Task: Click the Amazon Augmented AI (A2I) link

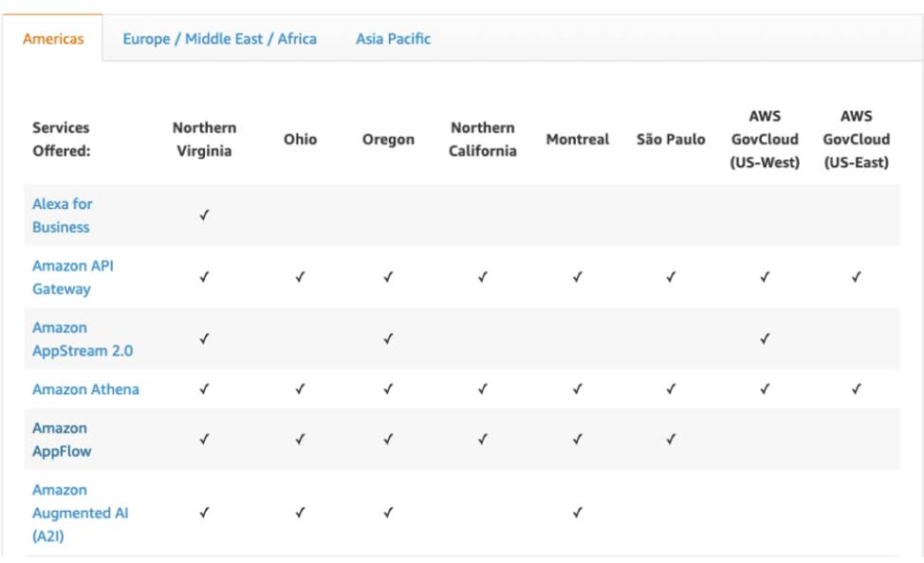Action: tap(80, 513)
